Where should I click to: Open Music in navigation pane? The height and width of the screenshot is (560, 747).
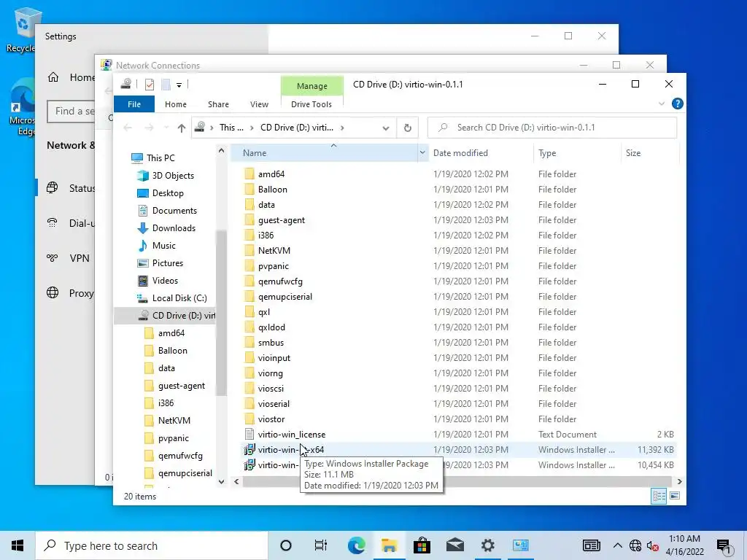[x=164, y=246]
